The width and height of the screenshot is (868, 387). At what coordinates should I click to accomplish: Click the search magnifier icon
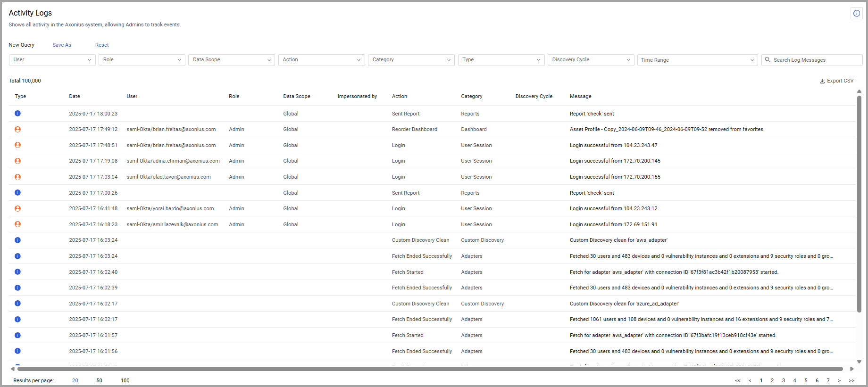click(768, 60)
